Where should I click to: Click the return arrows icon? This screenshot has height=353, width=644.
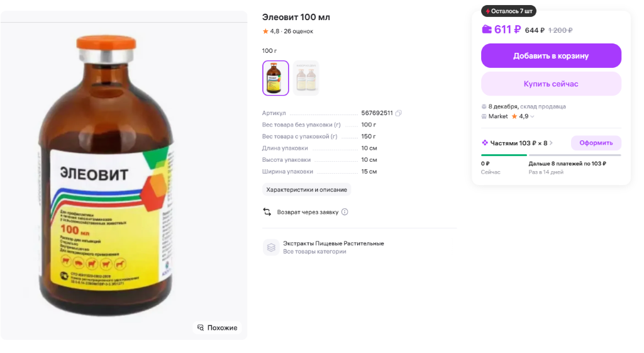point(267,212)
